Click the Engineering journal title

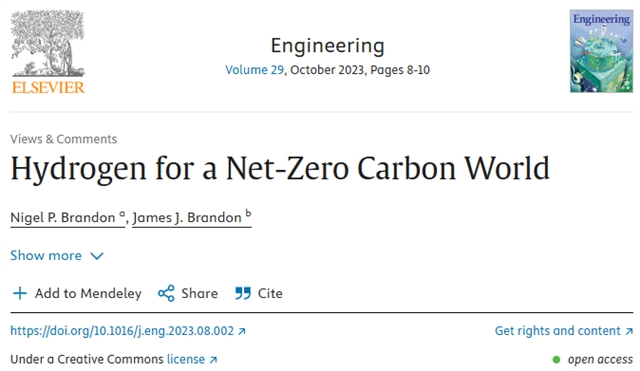point(327,45)
